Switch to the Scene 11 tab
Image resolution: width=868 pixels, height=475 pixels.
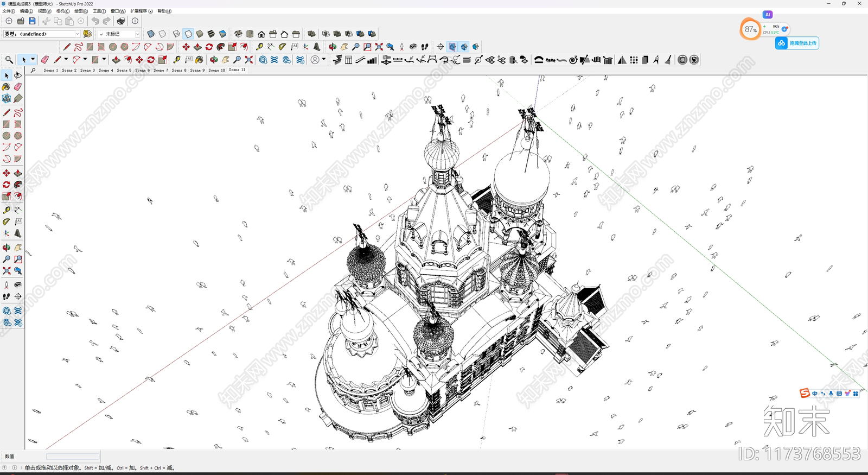(237, 70)
